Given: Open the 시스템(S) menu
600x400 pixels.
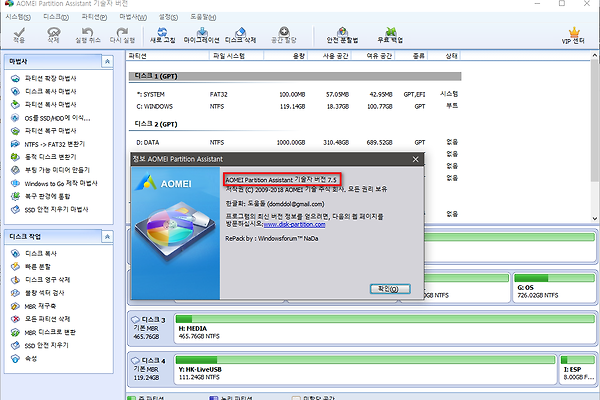Looking at the screenshot, I should pyautogui.click(x=18, y=17).
